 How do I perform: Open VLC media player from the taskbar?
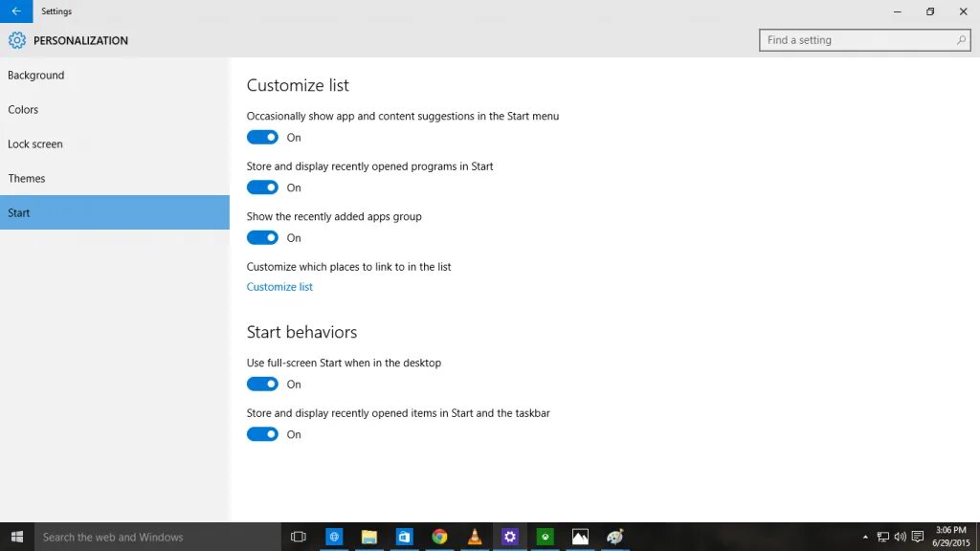475,537
